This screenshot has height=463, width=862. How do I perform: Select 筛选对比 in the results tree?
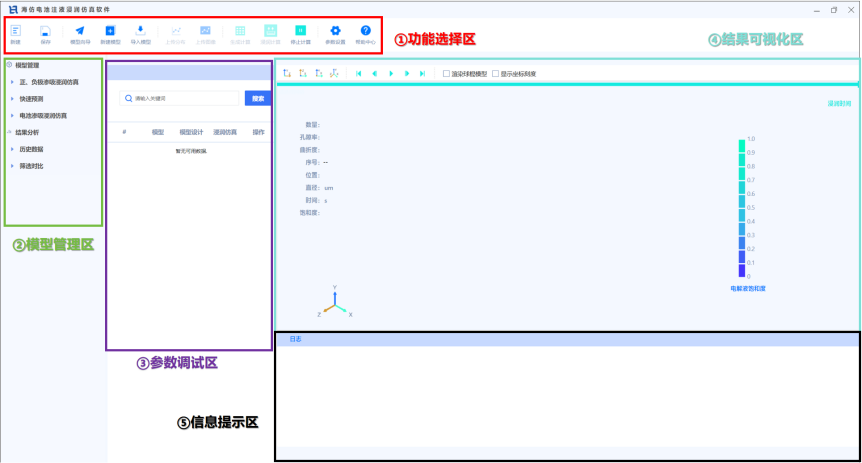31,165
